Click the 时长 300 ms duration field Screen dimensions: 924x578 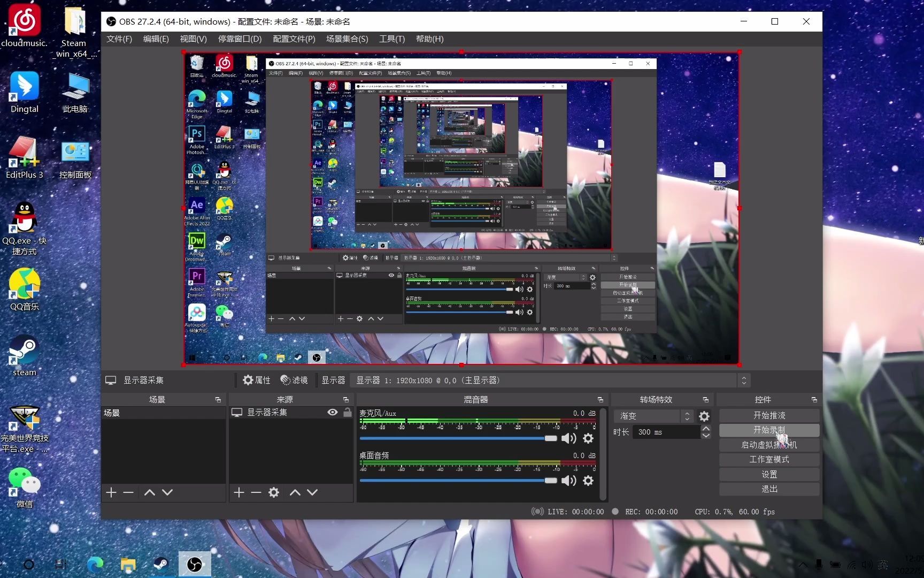(x=666, y=432)
